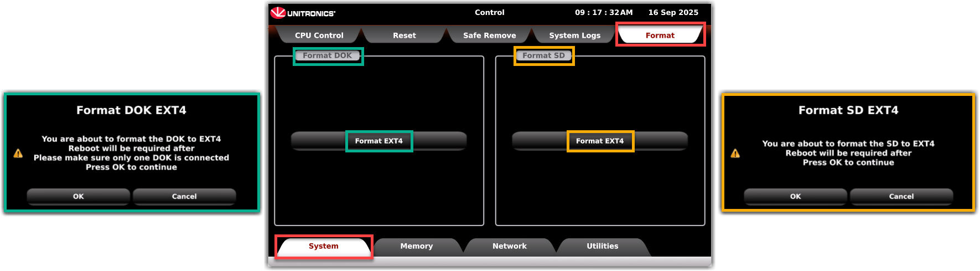The height and width of the screenshot is (271, 980).
Task: Confirm OK in Format DOK EXT4 dialog
Action: coord(79,196)
